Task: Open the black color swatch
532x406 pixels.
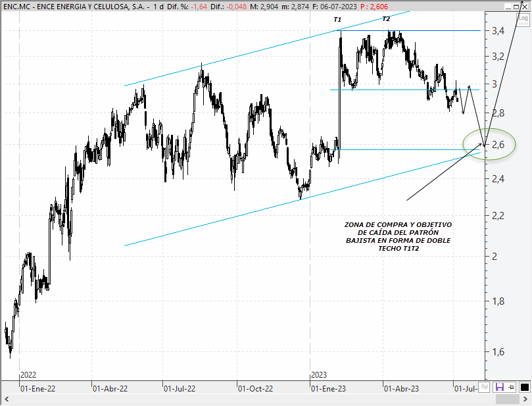Action: click(x=524, y=387)
